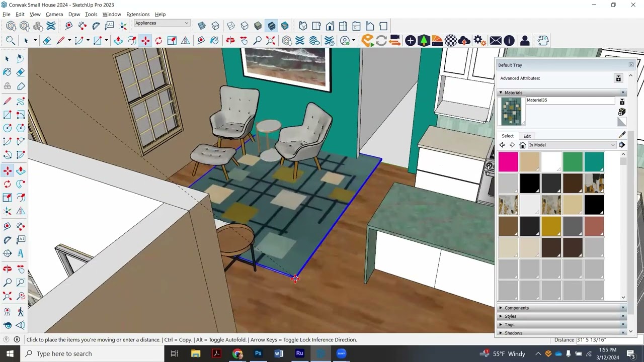Screen dimensions: 644x362
Task: Enable Shaded face style
Action: [x=258, y=26]
